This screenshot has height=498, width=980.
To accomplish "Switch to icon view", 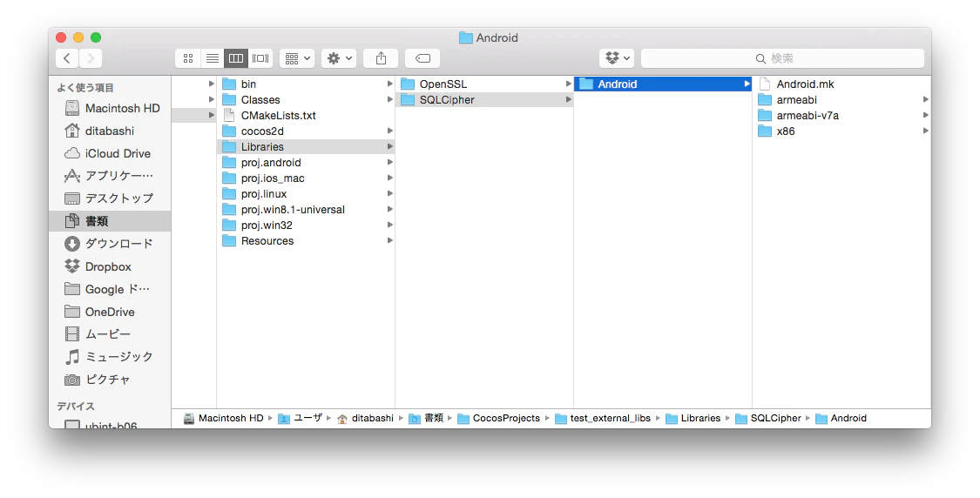I will pyautogui.click(x=187, y=58).
